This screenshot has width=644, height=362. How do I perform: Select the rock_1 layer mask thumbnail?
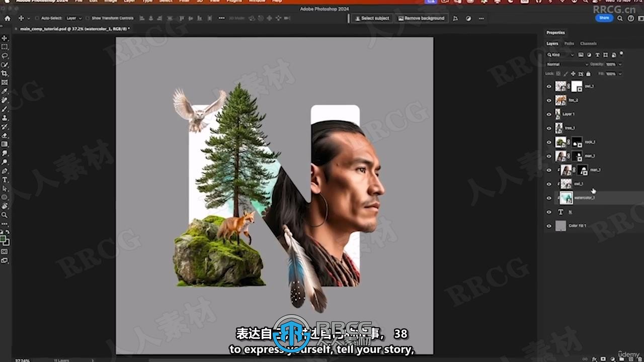click(576, 142)
